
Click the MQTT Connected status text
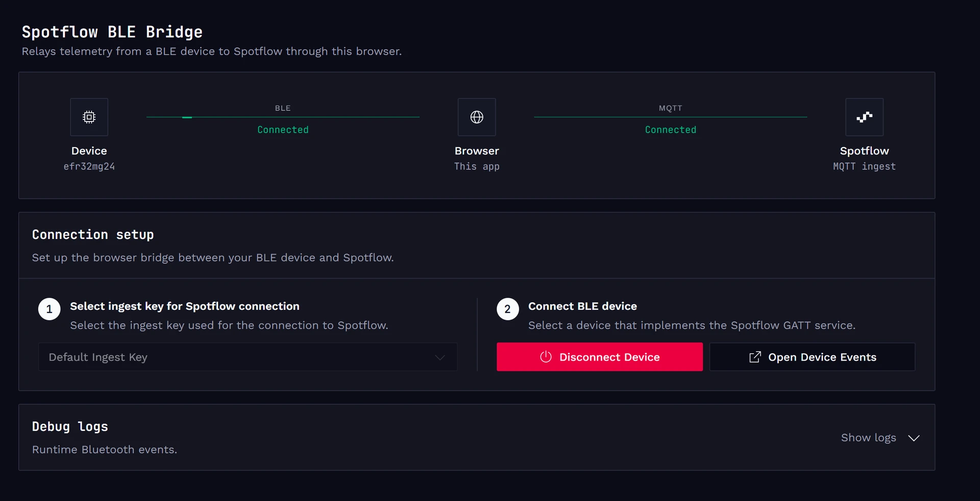[x=670, y=130]
